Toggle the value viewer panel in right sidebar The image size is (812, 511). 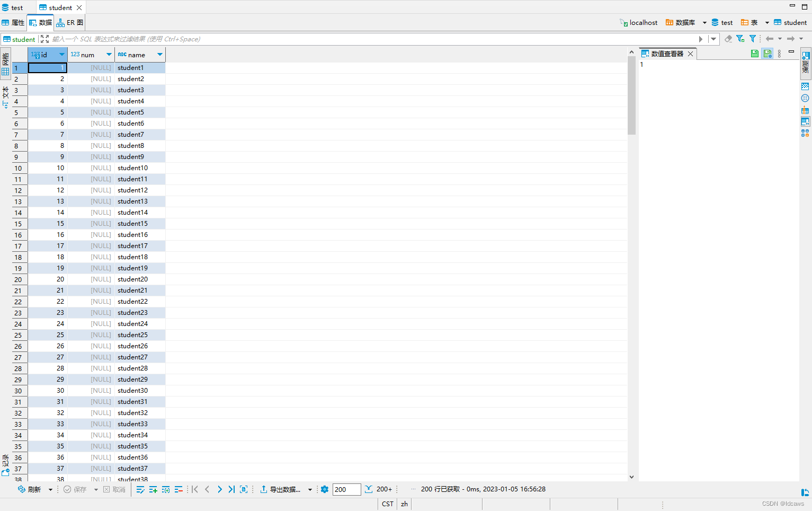(805, 121)
